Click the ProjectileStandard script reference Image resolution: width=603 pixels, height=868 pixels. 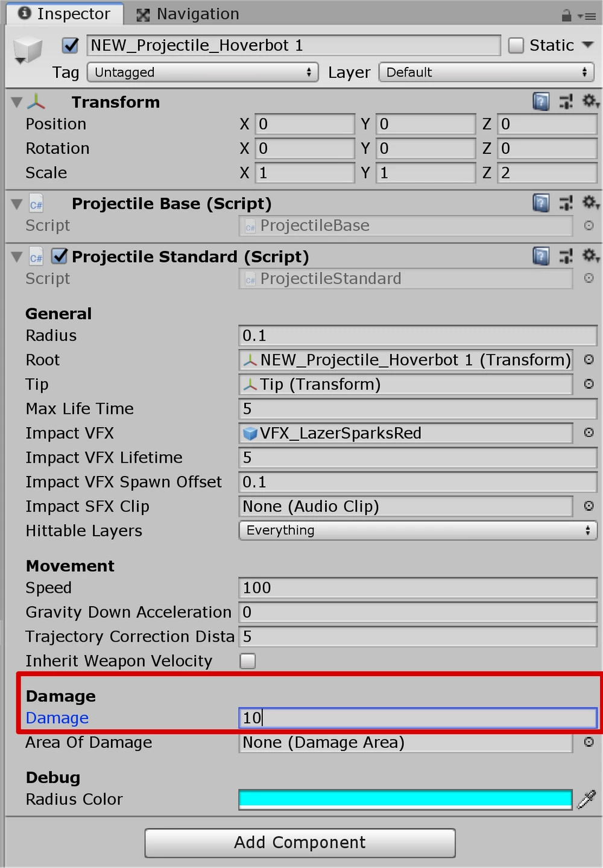tap(406, 278)
